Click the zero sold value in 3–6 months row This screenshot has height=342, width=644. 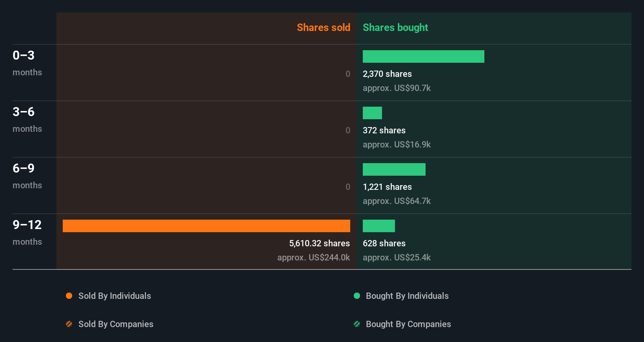click(x=348, y=130)
